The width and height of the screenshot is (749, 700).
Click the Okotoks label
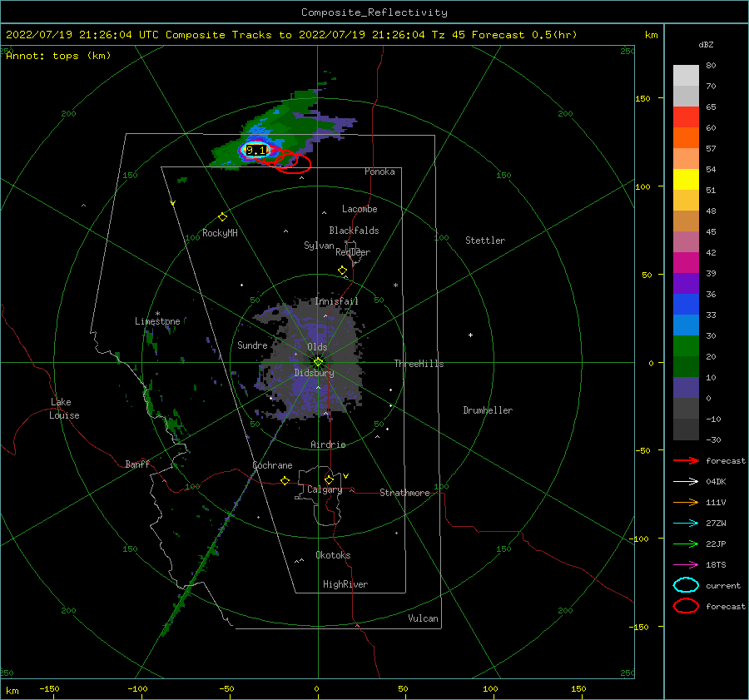[x=333, y=555]
